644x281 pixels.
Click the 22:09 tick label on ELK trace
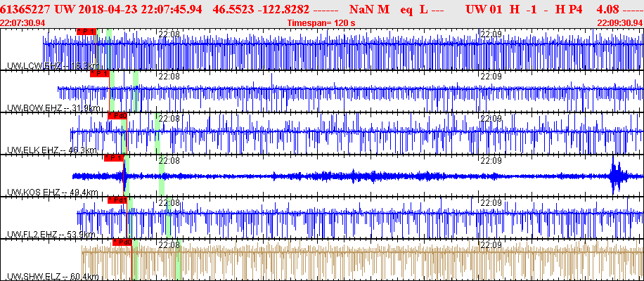pyautogui.click(x=491, y=119)
